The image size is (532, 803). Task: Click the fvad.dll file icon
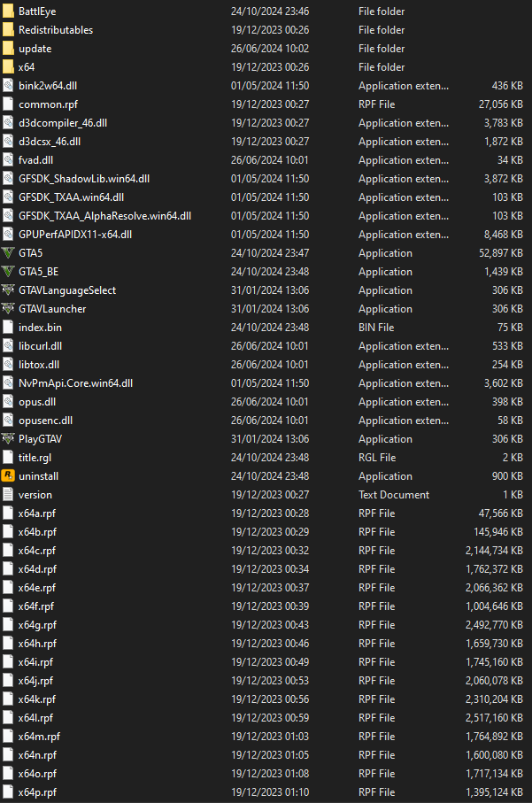tap(8, 160)
